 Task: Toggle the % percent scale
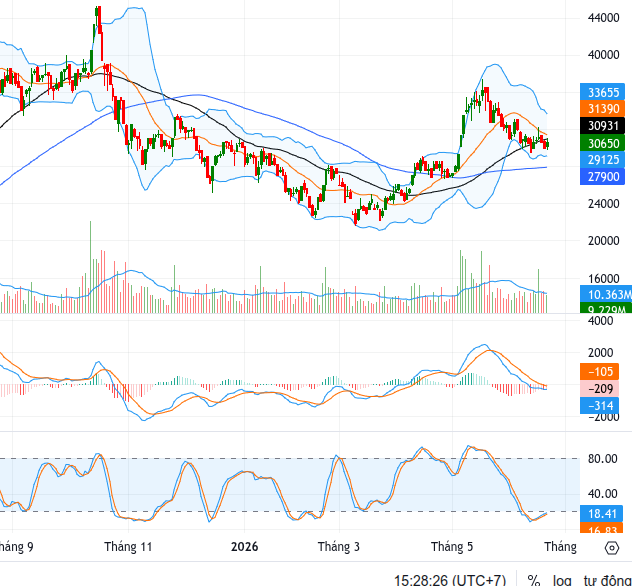[534, 580]
